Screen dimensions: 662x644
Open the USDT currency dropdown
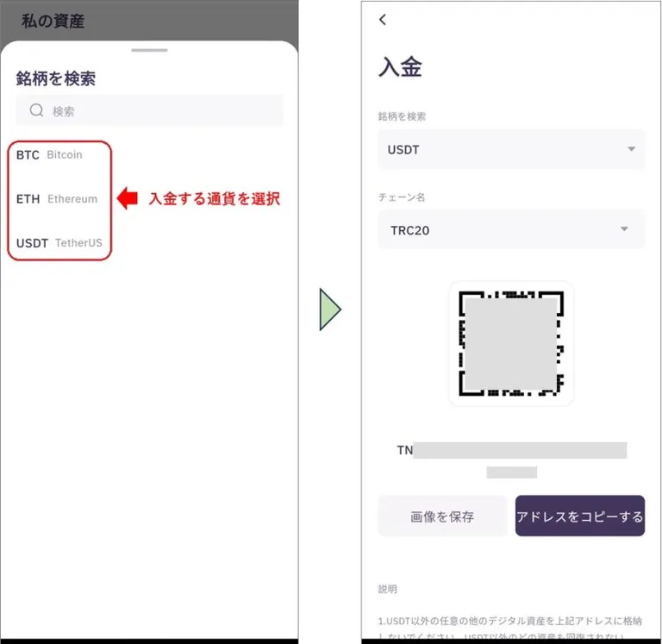tap(511, 149)
